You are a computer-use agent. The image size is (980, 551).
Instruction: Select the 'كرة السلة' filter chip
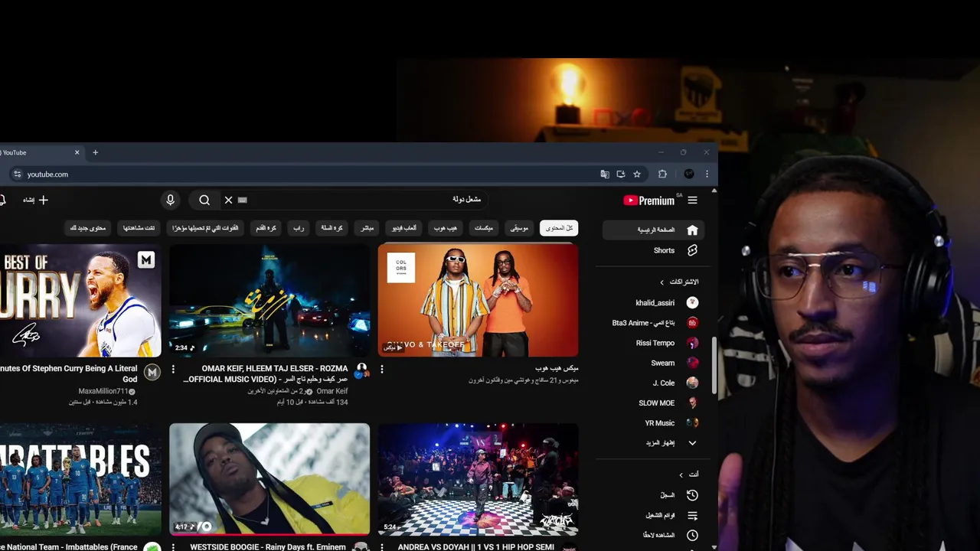(x=332, y=228)
